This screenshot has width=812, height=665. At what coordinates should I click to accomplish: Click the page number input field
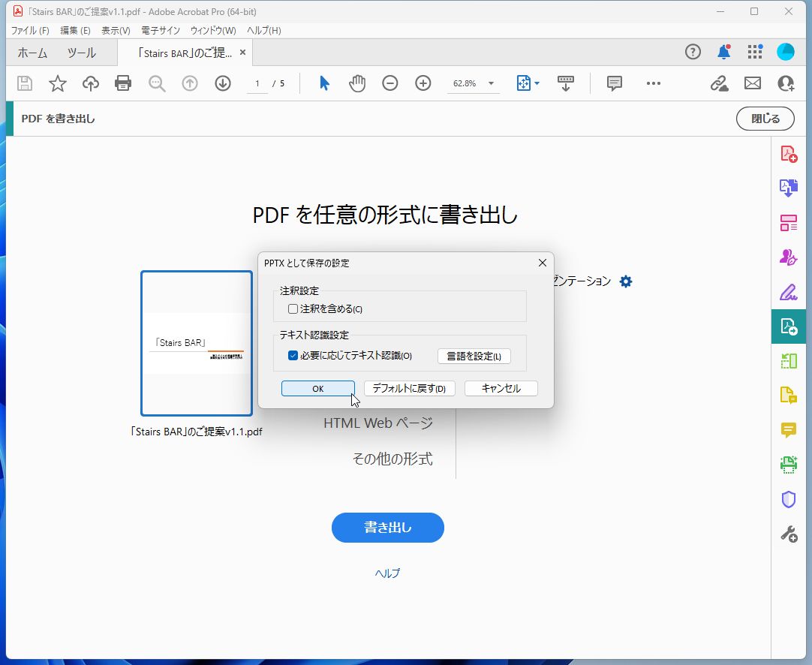pyautogui.click(x=256, y=83)
